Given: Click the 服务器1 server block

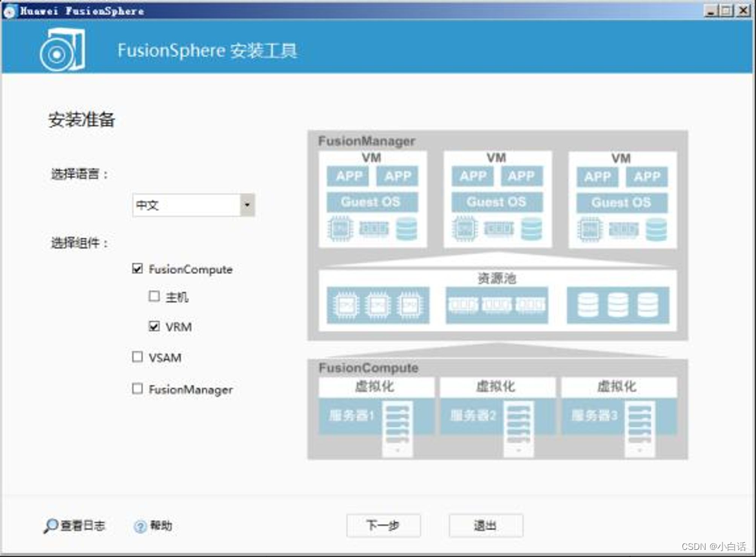Looking at the screenshot, I should click(x=376, y=415).
